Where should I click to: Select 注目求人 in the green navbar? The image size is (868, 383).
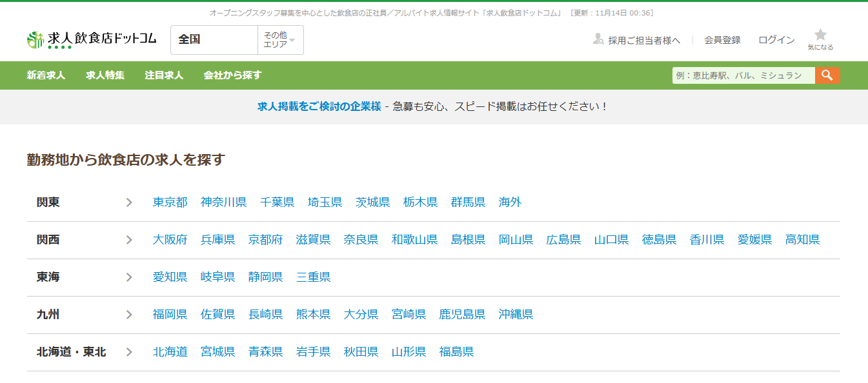click(164, 75)
